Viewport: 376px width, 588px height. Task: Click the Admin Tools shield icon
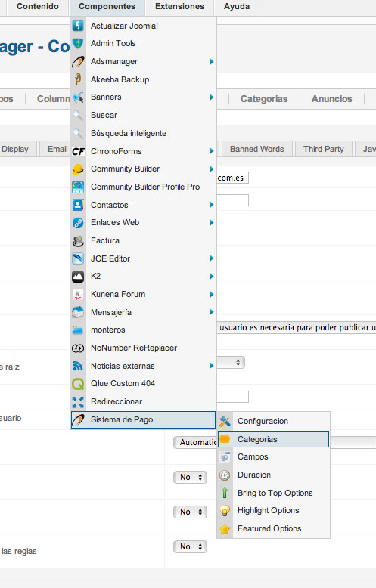[x=78, y=44]
